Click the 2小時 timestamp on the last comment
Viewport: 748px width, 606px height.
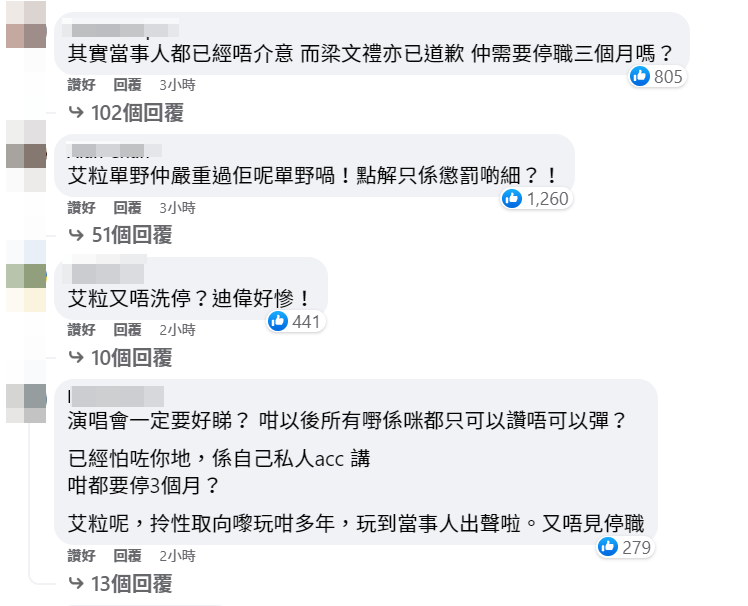pyautogui.click(x=177, y=556)
